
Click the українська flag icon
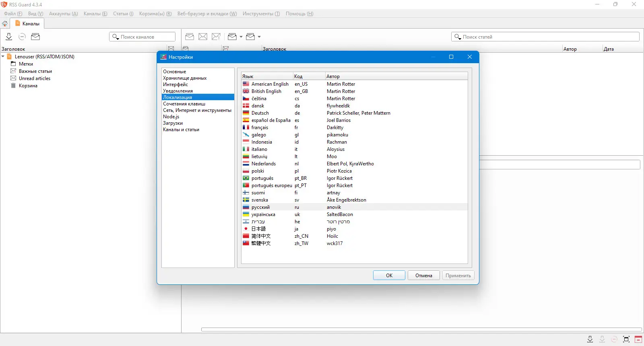246,214
